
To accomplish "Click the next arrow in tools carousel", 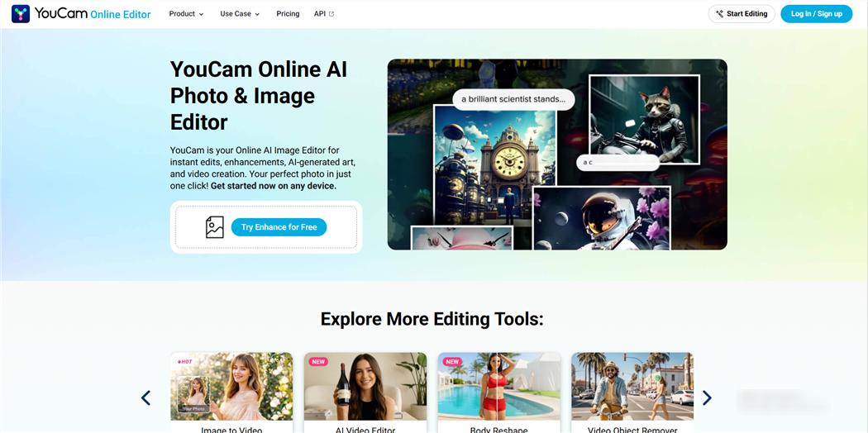I will coord(707,397).
